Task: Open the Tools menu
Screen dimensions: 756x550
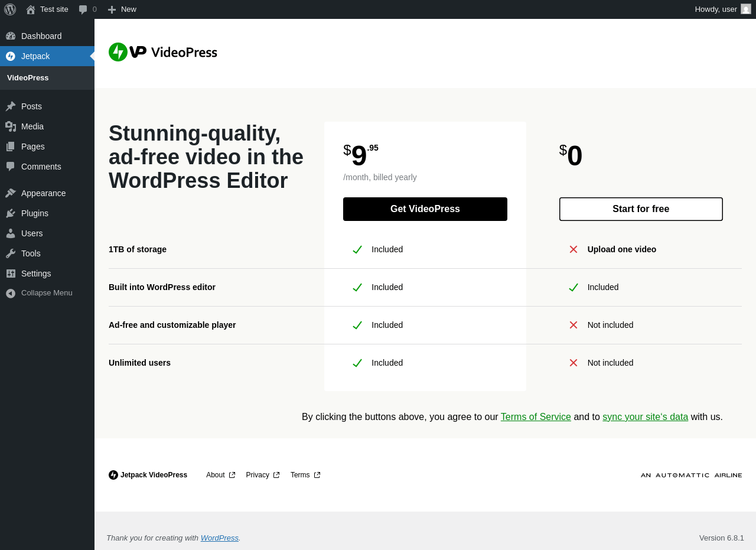Action: tap(47, 253)
